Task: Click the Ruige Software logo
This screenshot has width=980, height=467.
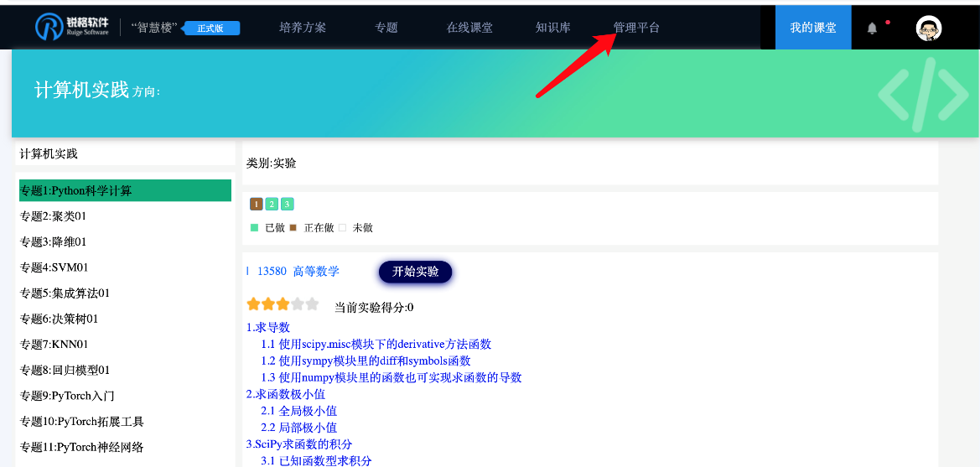Action: click(x=72, y=27)
